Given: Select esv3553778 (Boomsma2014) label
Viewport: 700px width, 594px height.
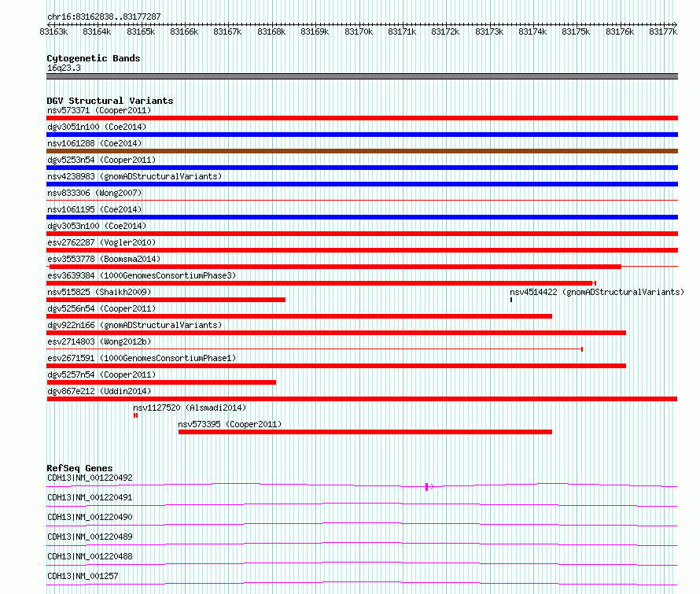Looking at the screenshot, I should (104, 259).
